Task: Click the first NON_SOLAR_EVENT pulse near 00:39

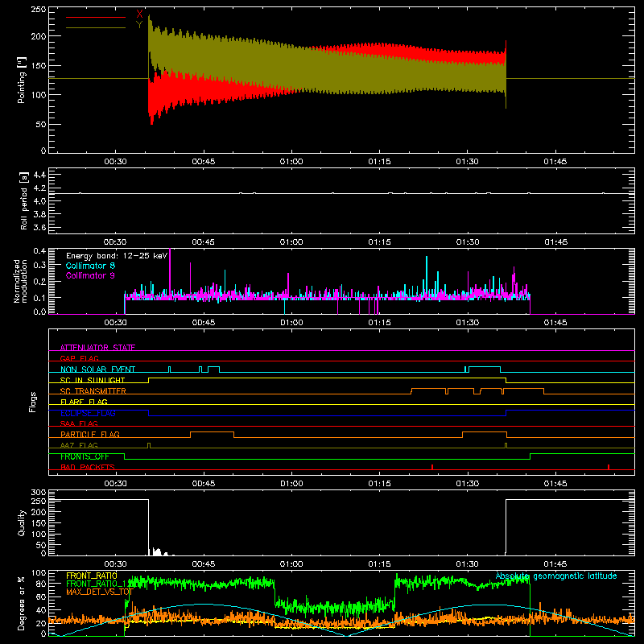Action: click(x=169, y=369)
